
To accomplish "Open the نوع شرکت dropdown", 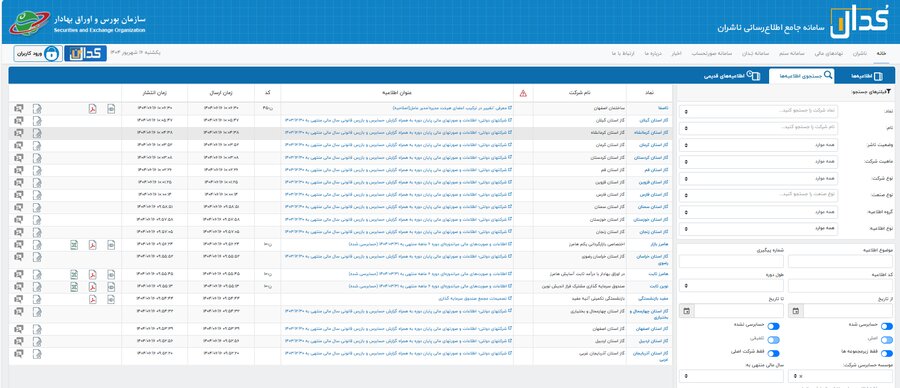I will 758,179.
